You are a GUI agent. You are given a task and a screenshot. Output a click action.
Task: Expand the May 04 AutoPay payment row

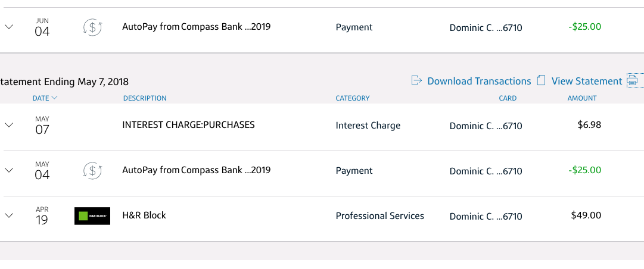click(9, 170)
